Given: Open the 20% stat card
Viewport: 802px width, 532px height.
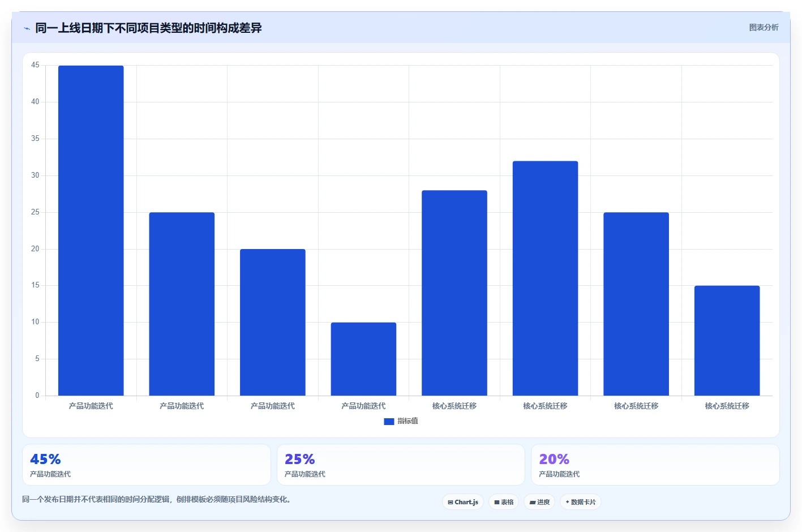Looking at the screenshot, I should click(655, 465).
